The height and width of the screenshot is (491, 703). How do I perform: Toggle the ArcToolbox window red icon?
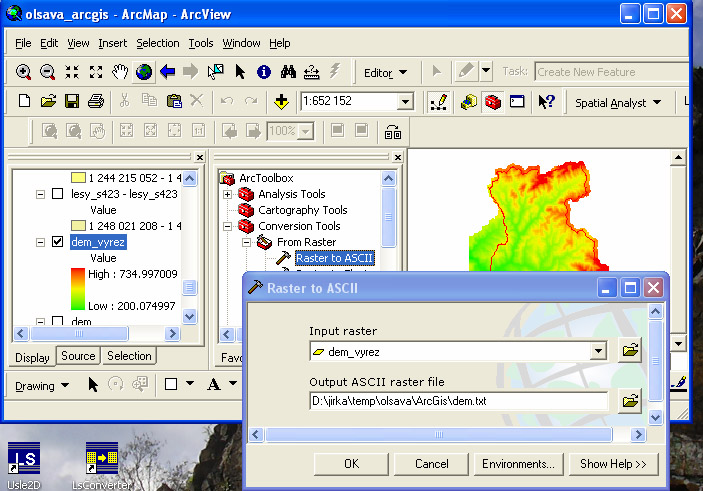[493, 102]
